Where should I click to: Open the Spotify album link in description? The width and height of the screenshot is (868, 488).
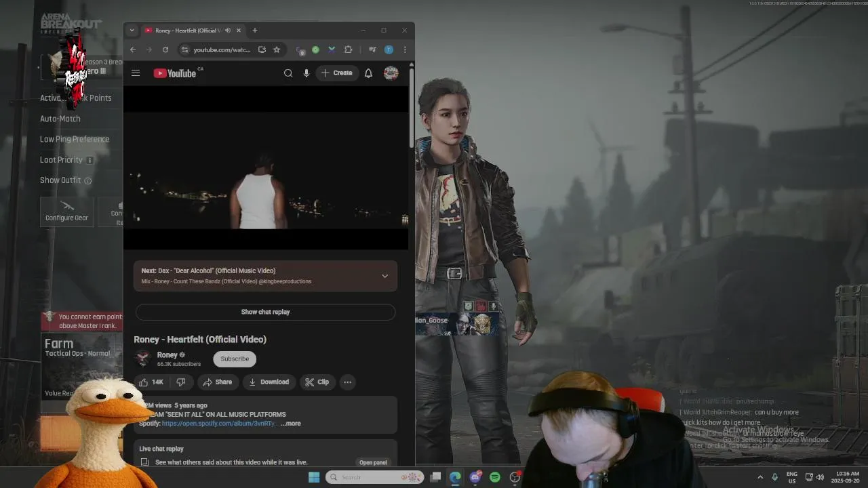(219, 424)
